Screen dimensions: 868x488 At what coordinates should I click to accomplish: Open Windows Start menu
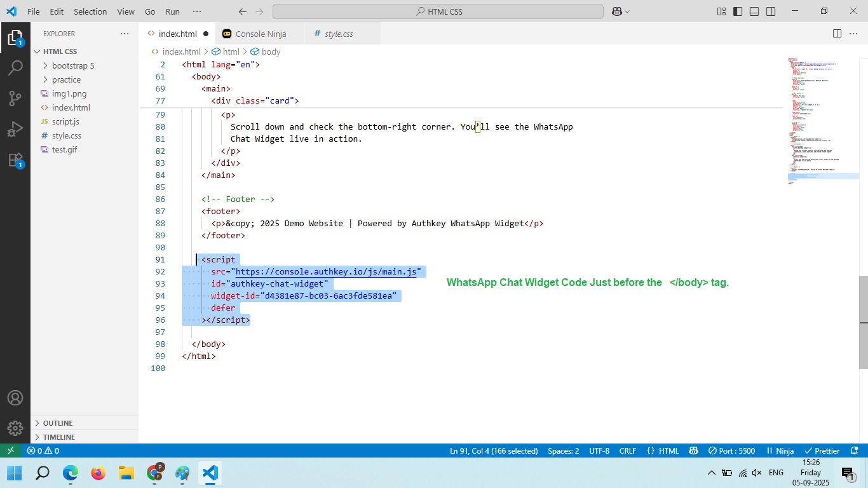click(x=14, y=473)
